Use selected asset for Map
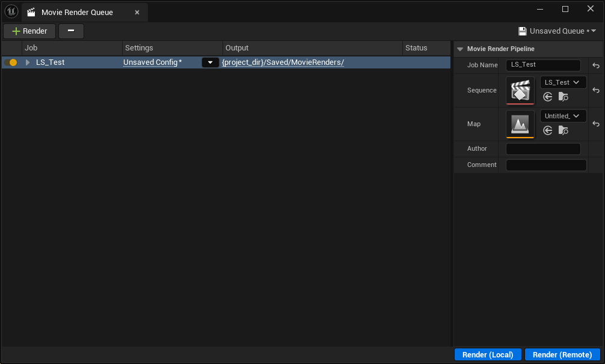605x364 pixels. point(547,130)
